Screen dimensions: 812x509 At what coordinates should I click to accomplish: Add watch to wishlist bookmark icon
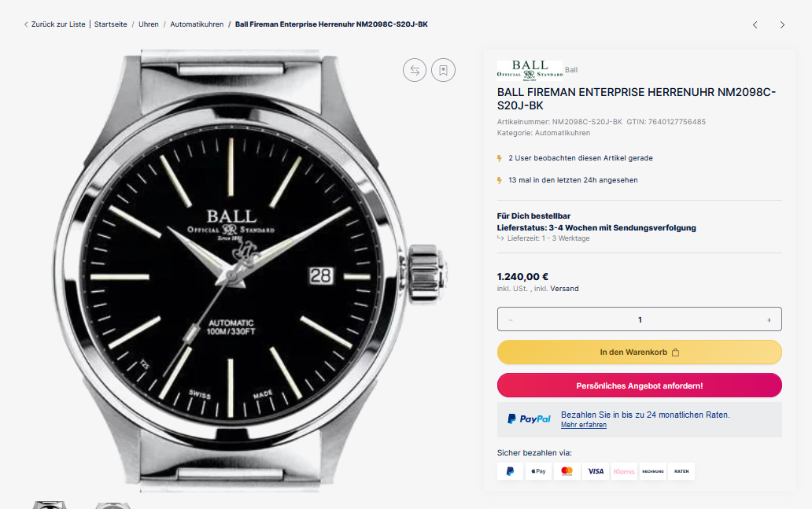pyautogui.click(x=444, y=70)
